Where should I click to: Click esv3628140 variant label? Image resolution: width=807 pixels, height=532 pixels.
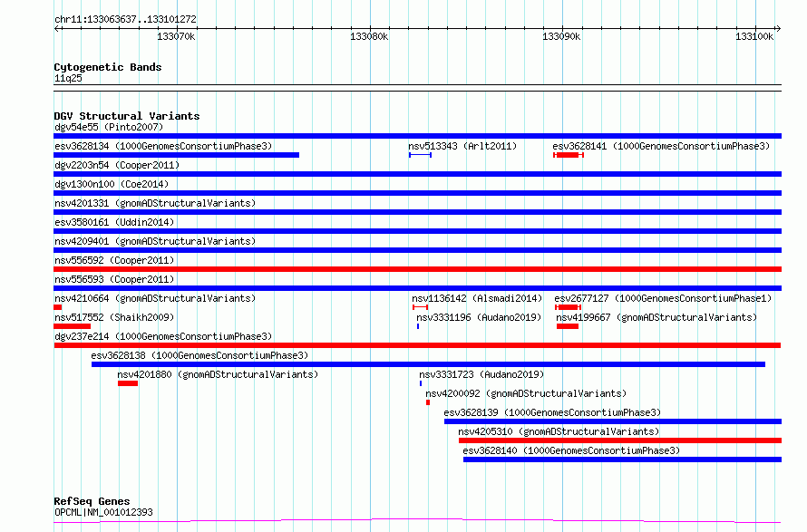pos(571,450)
